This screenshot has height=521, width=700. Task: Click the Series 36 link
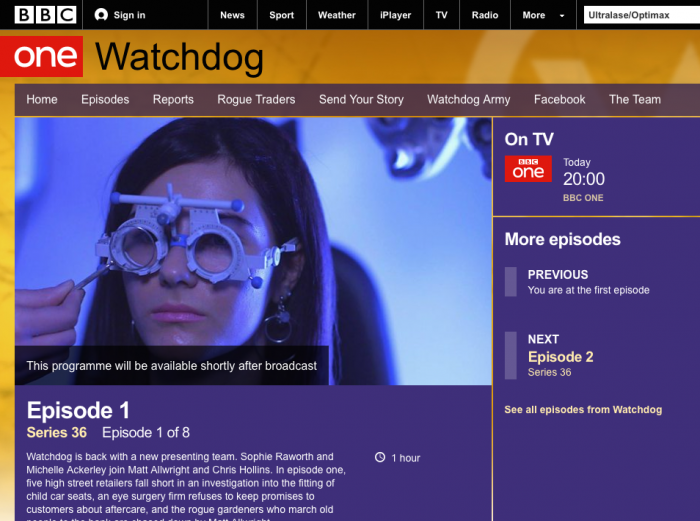pos(57,432)
